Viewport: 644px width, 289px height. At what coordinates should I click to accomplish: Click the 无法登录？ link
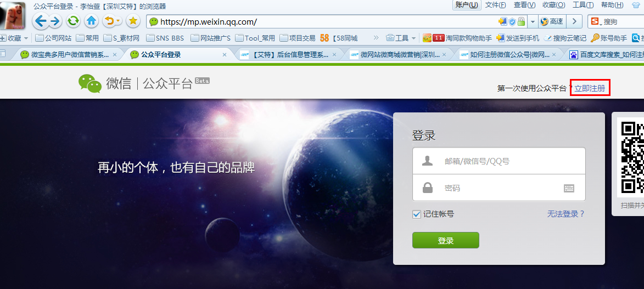click(x=566, y=214)
